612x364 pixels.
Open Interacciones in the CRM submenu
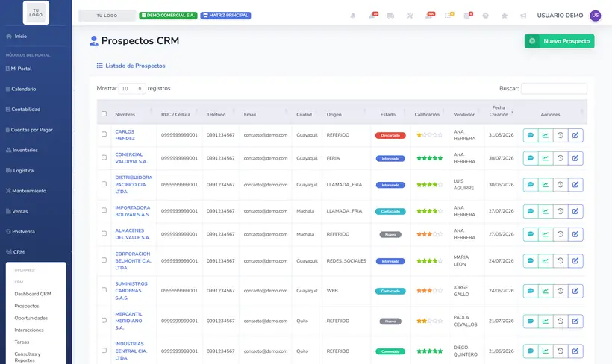tap(29, 330)
